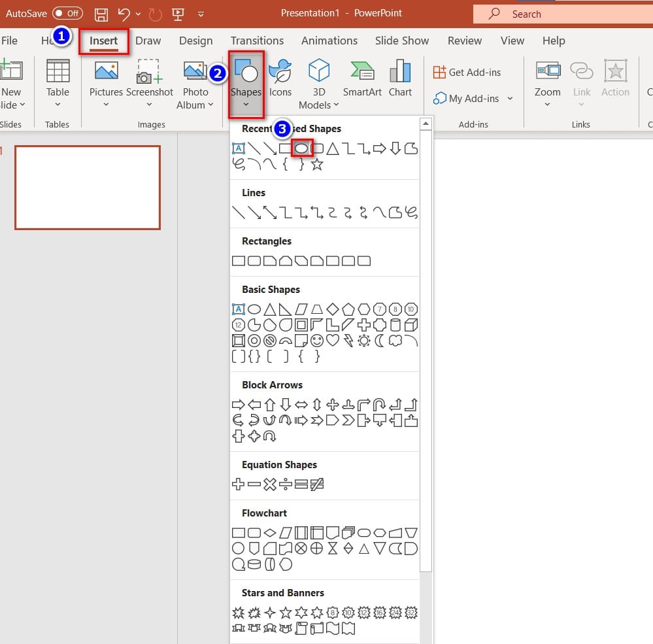
Task: Expand the Shapes dropdown arrow
Action: (x=246, y=105)
